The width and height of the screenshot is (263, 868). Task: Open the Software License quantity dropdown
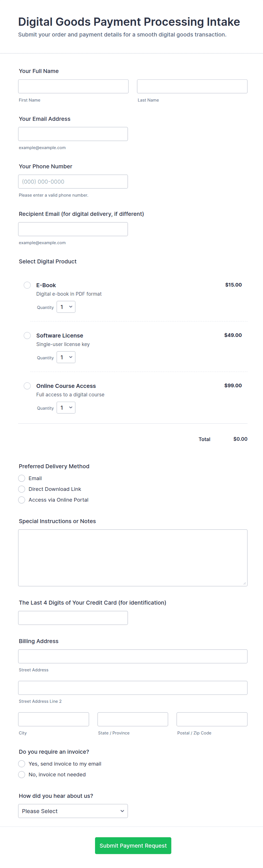66,357
